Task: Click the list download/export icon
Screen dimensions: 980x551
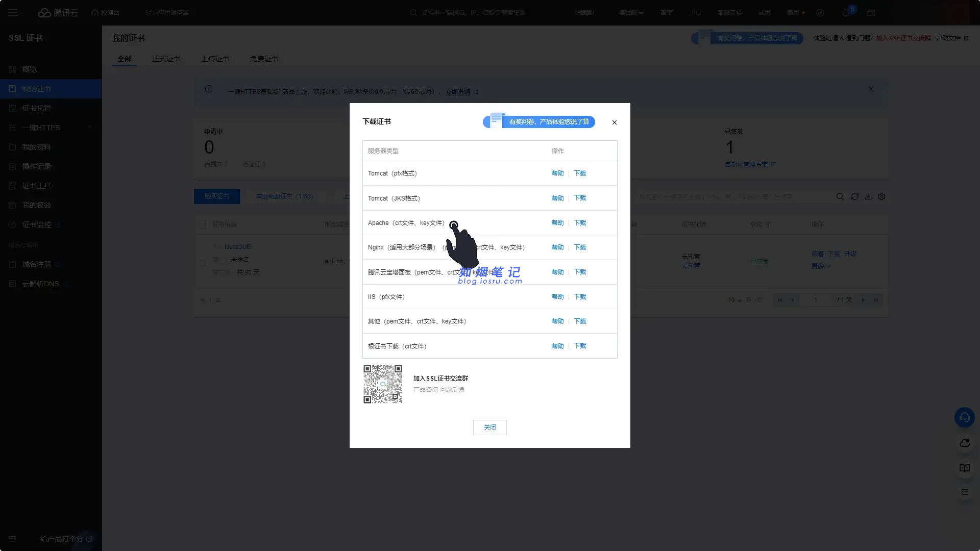Action: (x=868, y=196)
